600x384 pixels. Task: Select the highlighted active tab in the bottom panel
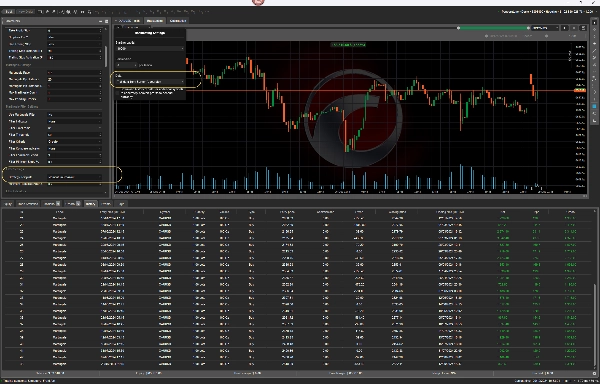pyautogui.click(x=90, y=204)
